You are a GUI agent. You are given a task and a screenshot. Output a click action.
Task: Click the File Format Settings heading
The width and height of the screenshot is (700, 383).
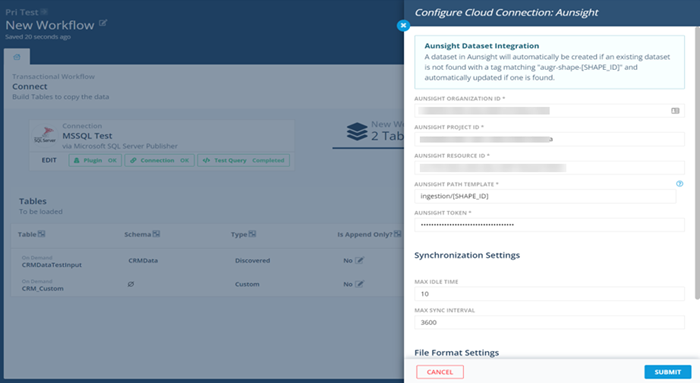point(456,353)
